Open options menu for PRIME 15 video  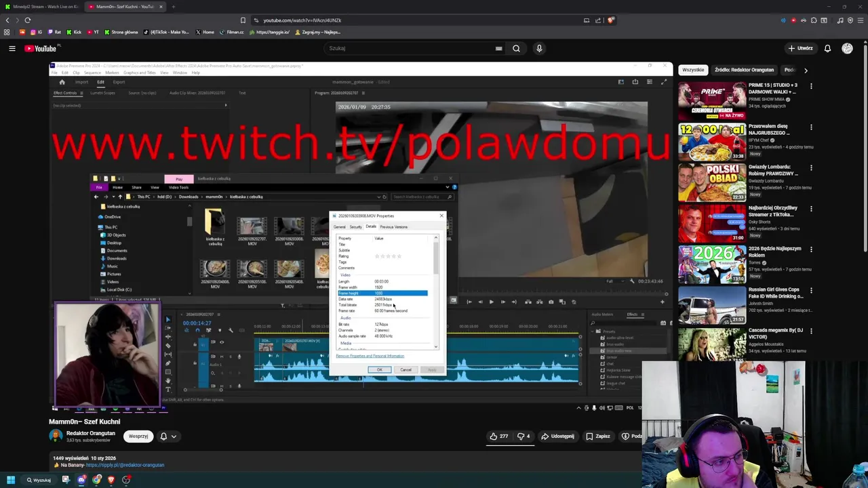tap(811, 86)
